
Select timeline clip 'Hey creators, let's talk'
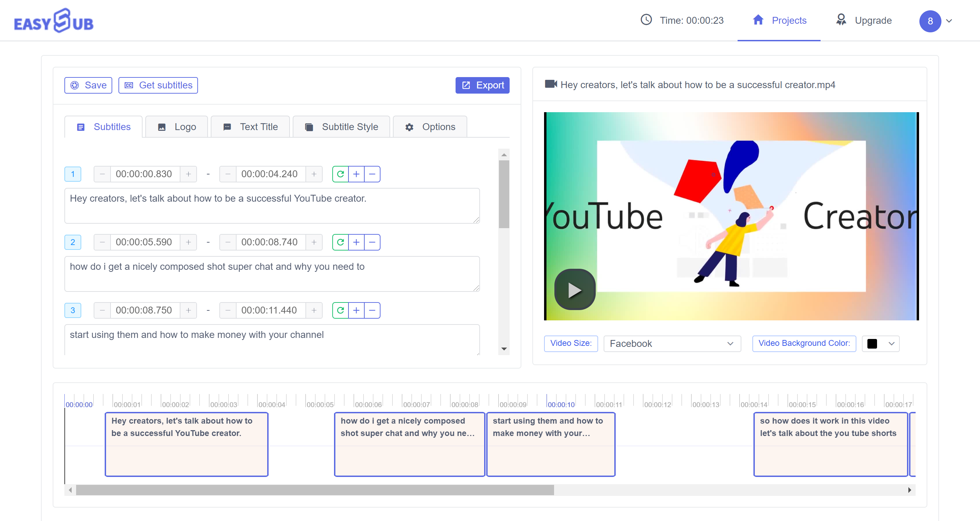pyautogui.click(x=186, y=444)
